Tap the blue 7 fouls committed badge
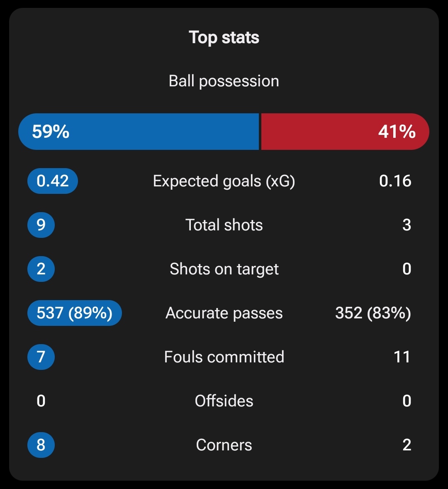The height and width of the screenshot is (489, 448). [41, 357]
